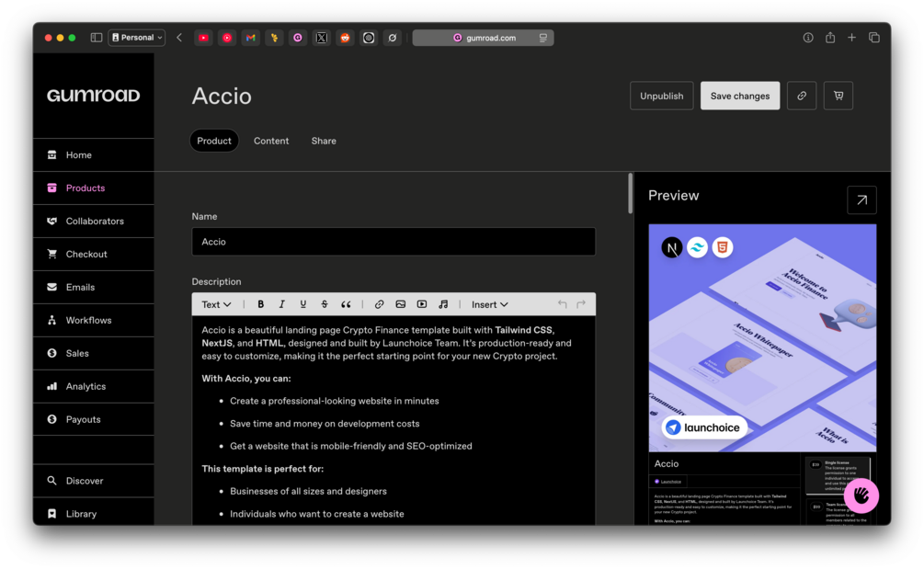Insert a blockquote using quote icon
The image size is (924, 569).
[x=346, y=304]
